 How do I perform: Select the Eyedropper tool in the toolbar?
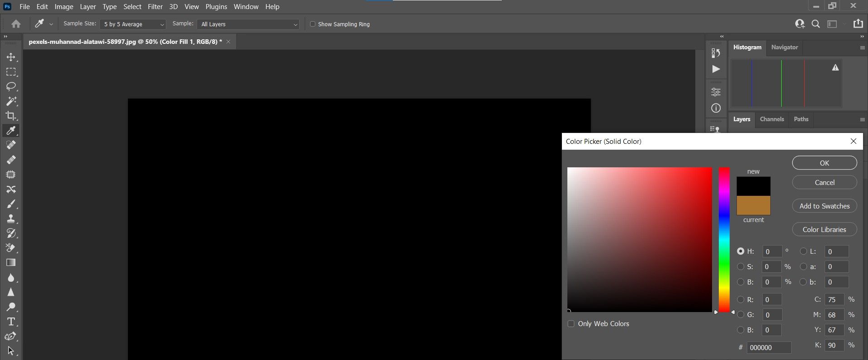point(11,131)
